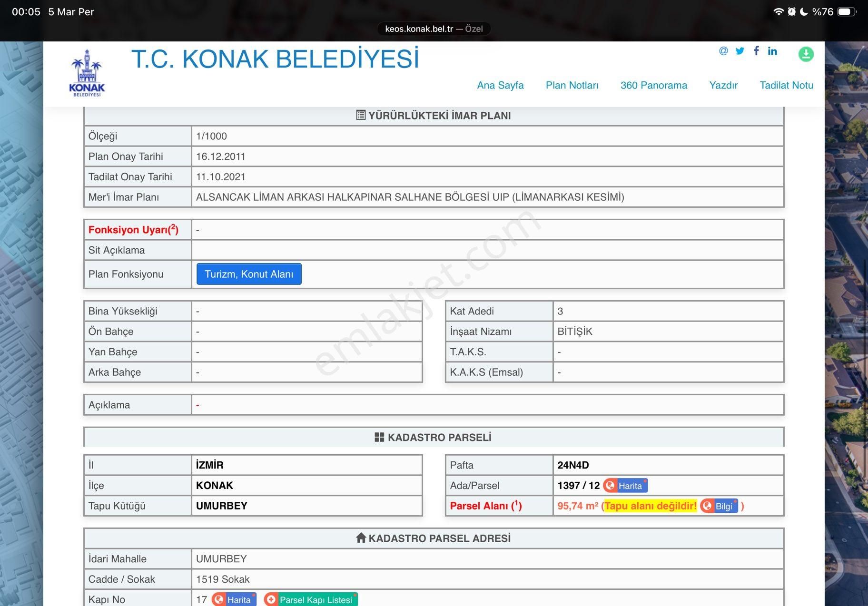The width and height of the screenshot is (868, 606).
Task: Click the Turizm, Konut Alanı button
Action: 249,274
